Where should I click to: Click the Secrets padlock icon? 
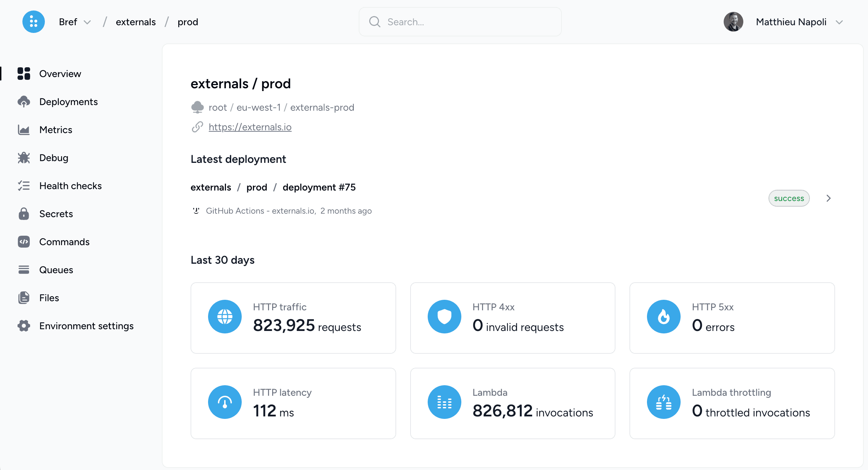24,214
